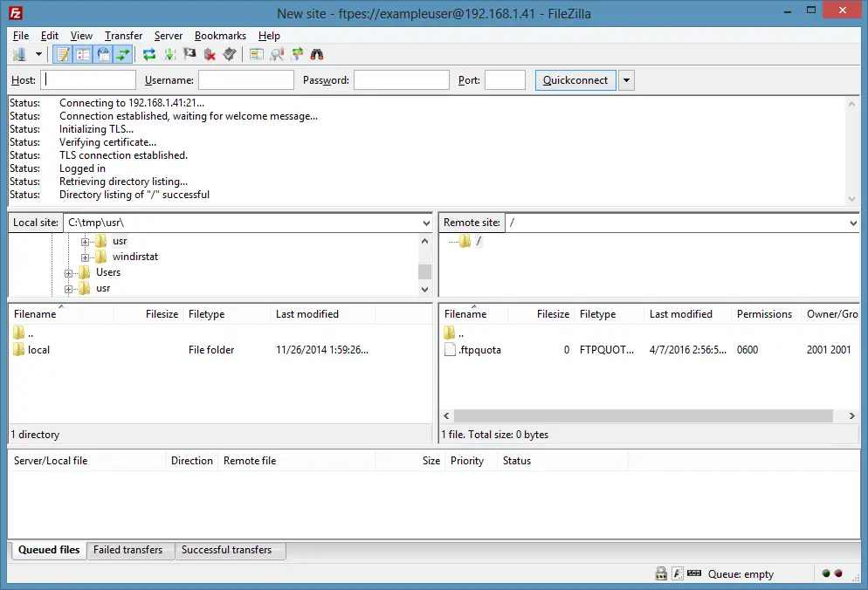The width and height of the screenshot is (868, 590).
Task: Click the Priority column header in queue
Action: pos(471,461)
